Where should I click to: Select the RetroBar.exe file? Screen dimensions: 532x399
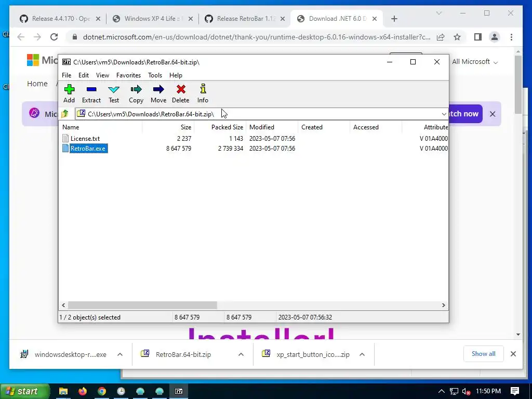coord(88,148)
